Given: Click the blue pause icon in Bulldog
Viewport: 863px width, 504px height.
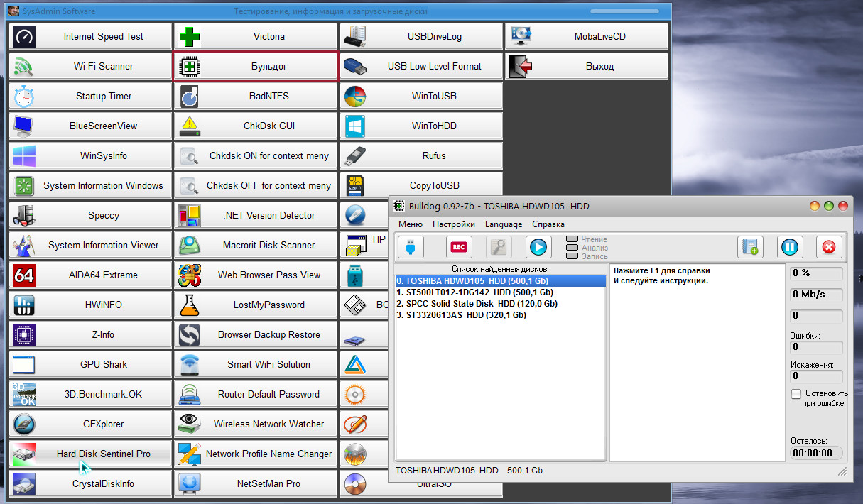Looking at the screenshot, I should [789, 247].
